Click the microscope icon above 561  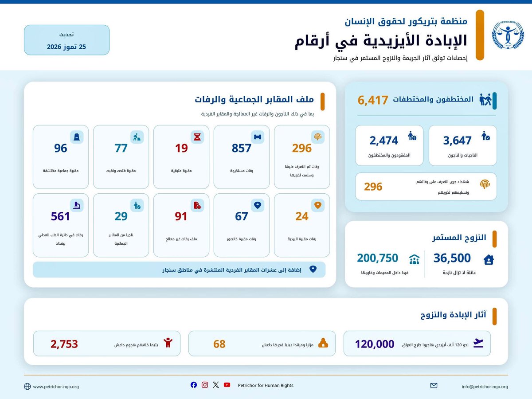[x=77, y=205]
